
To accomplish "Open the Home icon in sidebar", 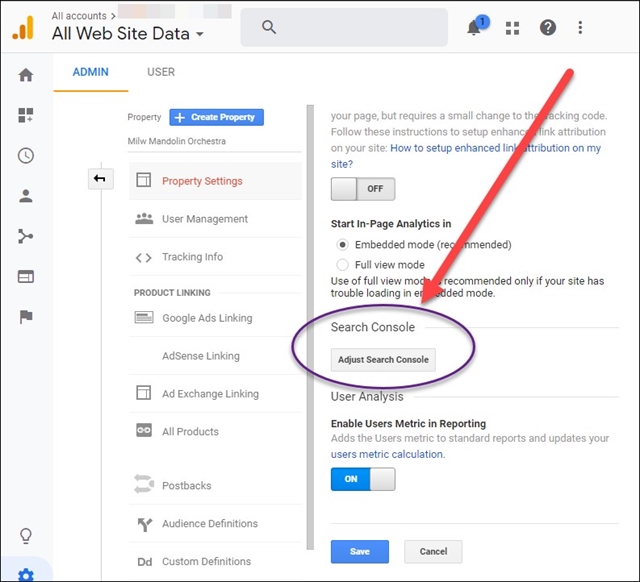I will pyautogui.click(x=26, y=75).
